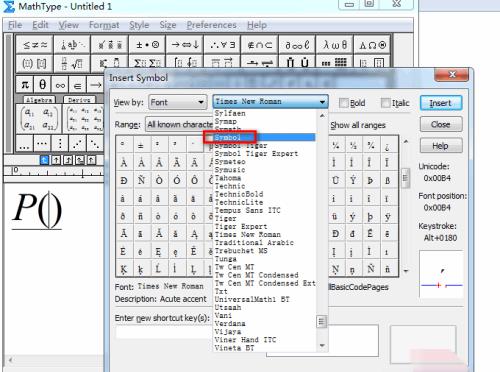Open the lowercase Greek letters palette
500x372 pixels.
pos(335,45)
